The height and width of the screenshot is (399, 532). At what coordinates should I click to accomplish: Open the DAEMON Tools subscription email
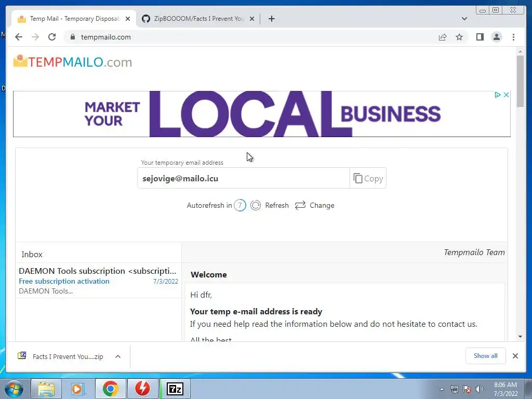98,281
